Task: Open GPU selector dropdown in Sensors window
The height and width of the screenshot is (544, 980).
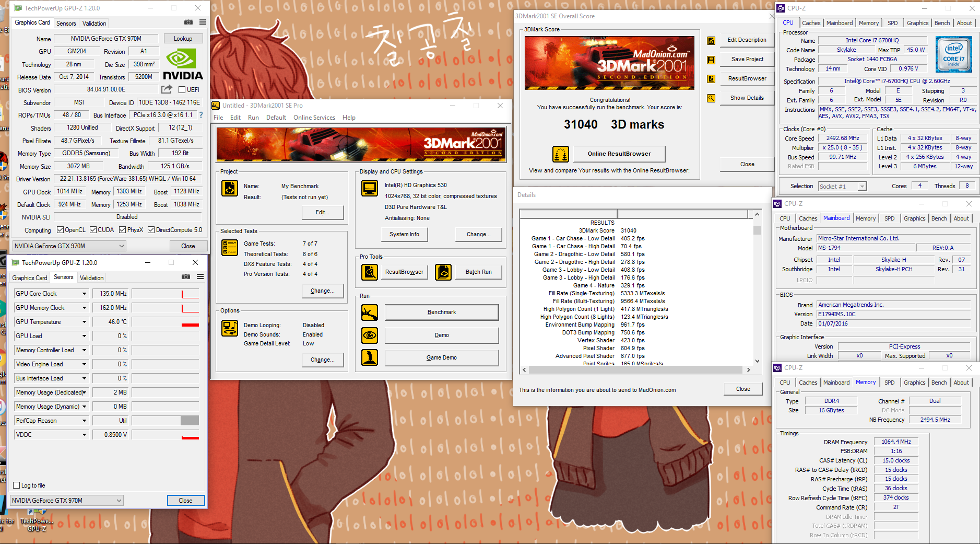Action: [x=67, y=501]
